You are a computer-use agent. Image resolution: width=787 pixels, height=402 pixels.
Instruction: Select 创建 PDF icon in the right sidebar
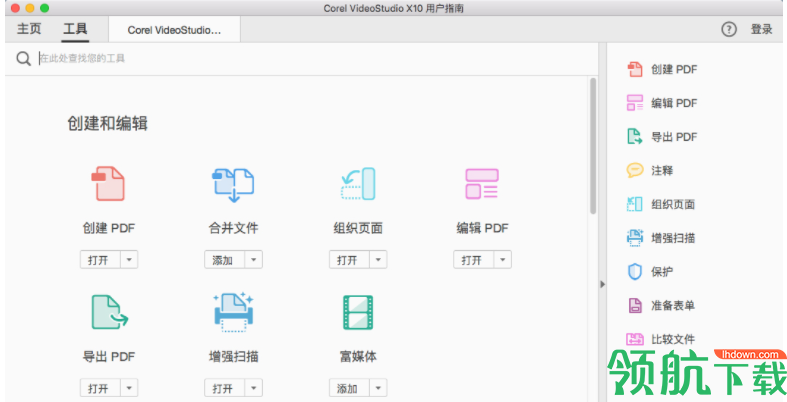pos(635,69)
